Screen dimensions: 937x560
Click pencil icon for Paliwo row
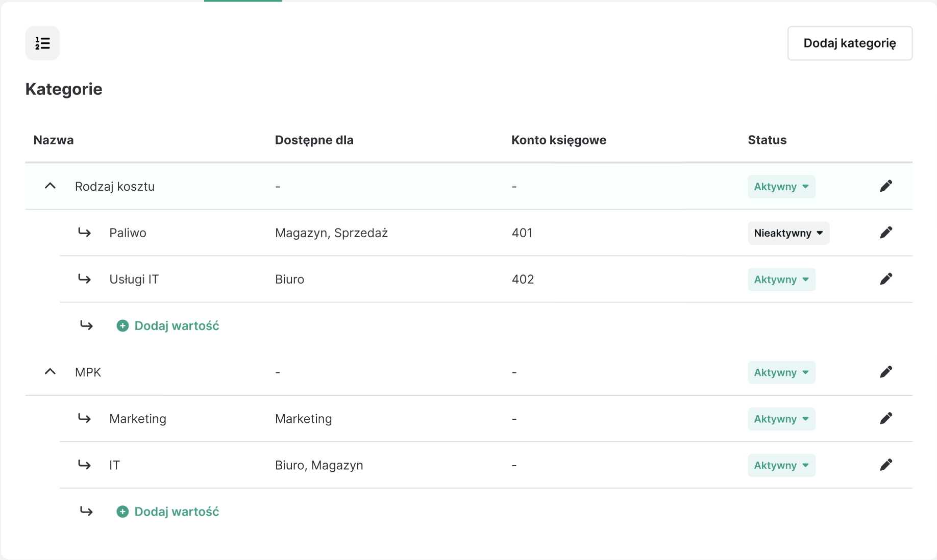coord(886,233)
